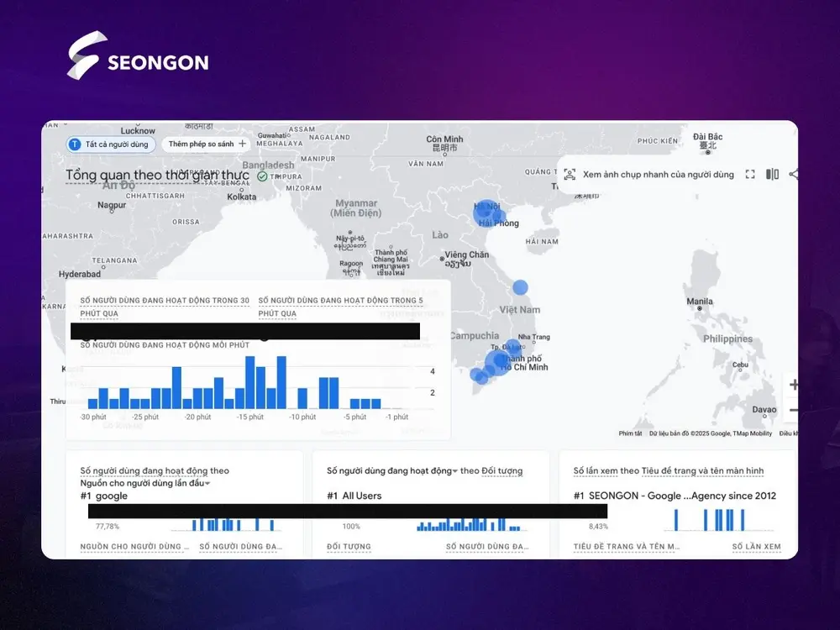
Task: Click the '#1 google' entry
Action: pyautogui.click(x=104, y=496)
